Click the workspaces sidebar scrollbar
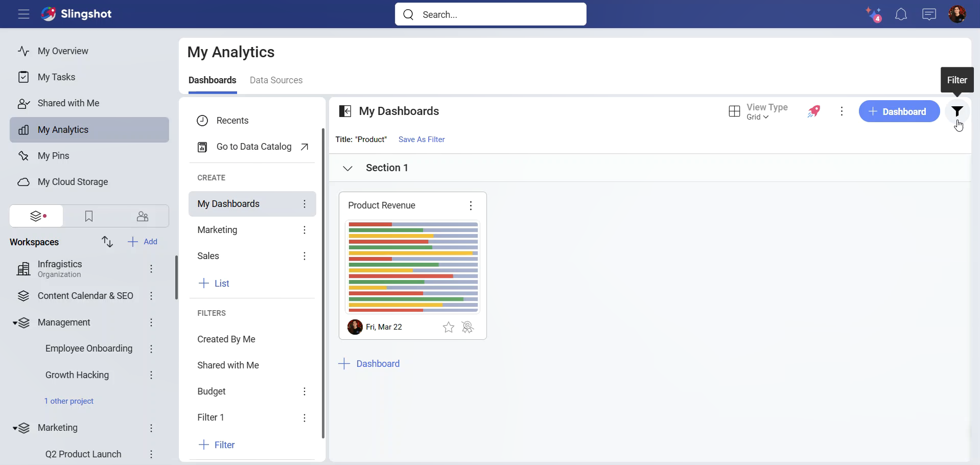 click(176, 277)
